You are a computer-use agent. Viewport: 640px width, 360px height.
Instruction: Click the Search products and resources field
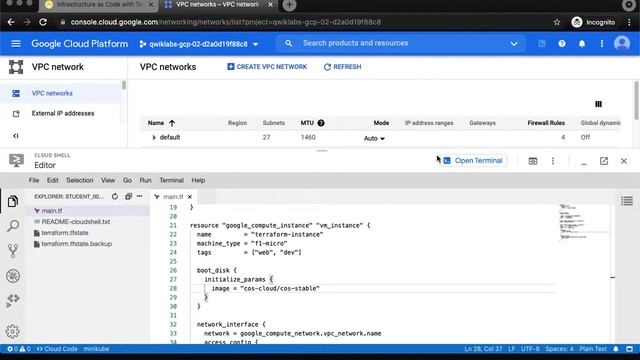click(x=400, y=43)
